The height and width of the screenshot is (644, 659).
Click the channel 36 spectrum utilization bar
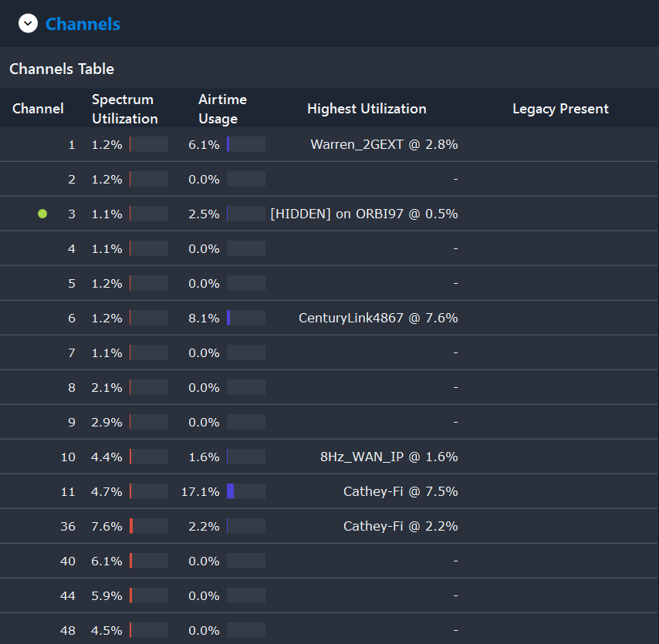click(149, 526)
